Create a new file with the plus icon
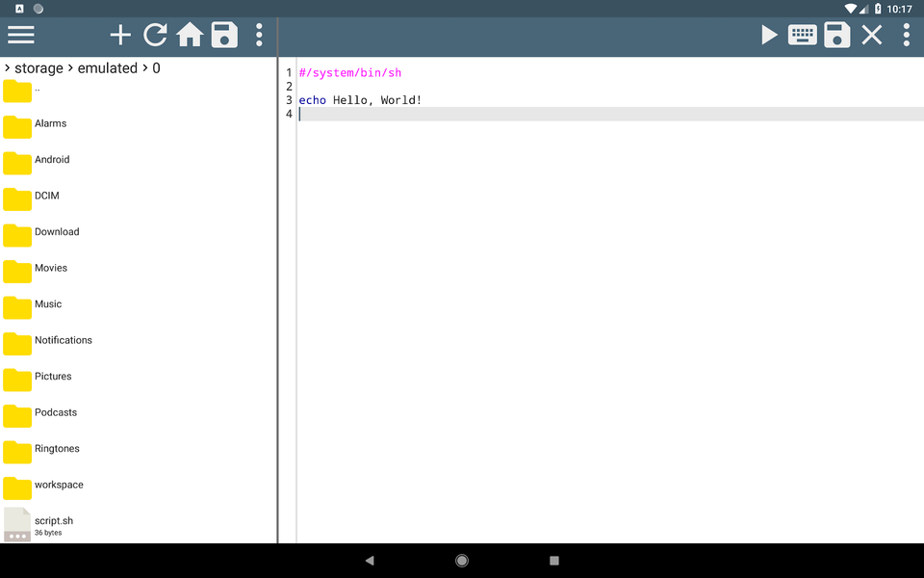Screen dimensions: 924x578 coord(119,35)
